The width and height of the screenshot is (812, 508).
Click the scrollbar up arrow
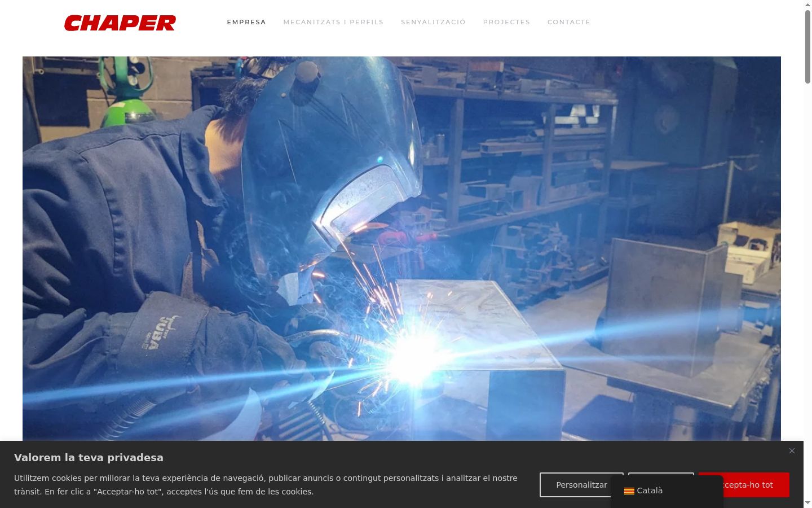807,5
